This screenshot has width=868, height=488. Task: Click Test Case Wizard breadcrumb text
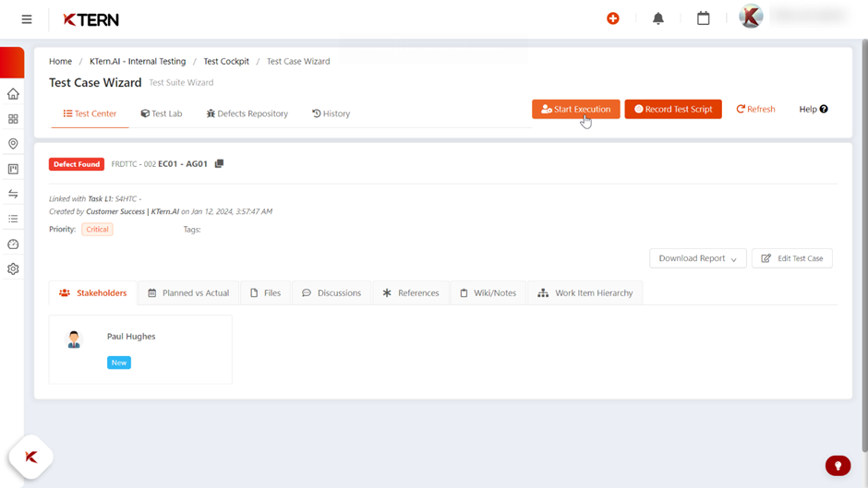298,62
